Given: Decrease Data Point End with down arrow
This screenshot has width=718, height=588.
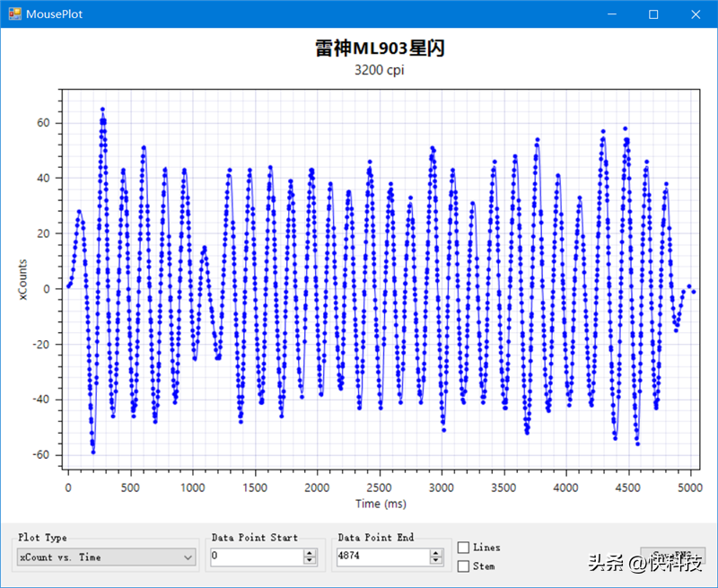Looking at the screenshot, I should pyautogui.click(x=436, y=560).
